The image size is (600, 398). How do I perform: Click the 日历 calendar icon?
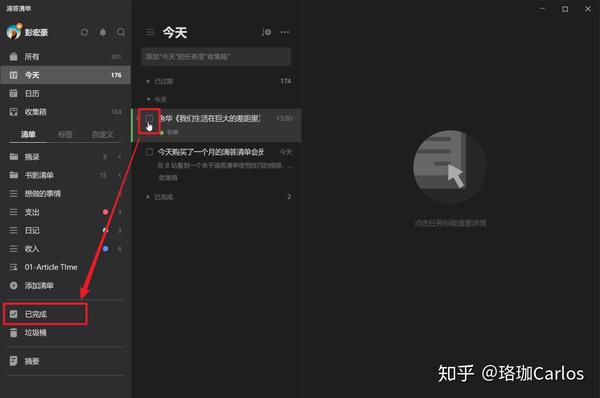coord(13,93)
